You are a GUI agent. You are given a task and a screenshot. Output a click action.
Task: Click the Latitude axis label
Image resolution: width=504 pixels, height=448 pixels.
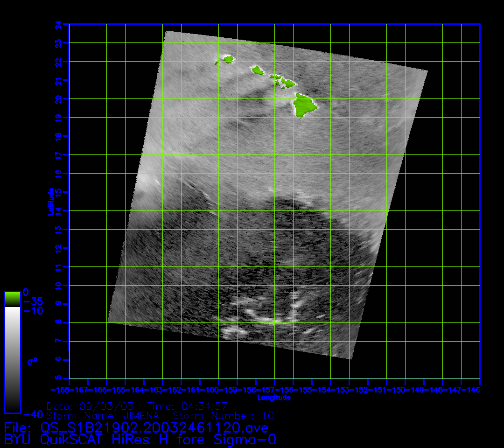coord(50,201)
